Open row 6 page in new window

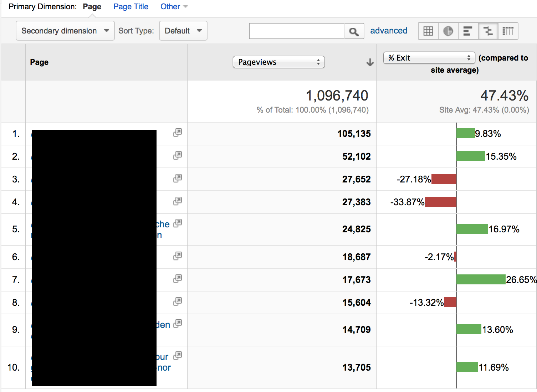pyautogui.click(x=178, y=256)
